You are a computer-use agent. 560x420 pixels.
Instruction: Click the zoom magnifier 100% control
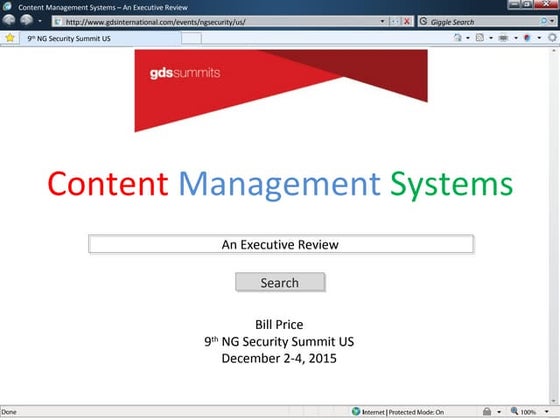click(x=524, y=412)
